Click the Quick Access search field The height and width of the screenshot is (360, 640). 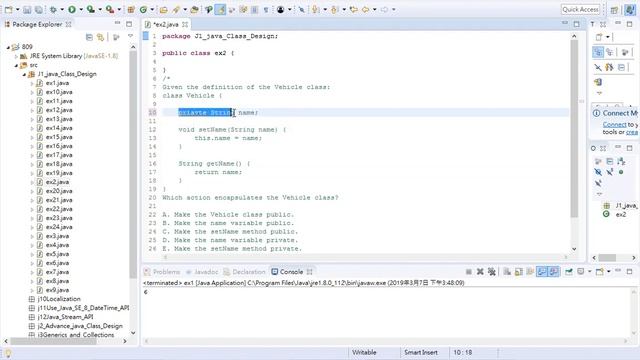580,9
